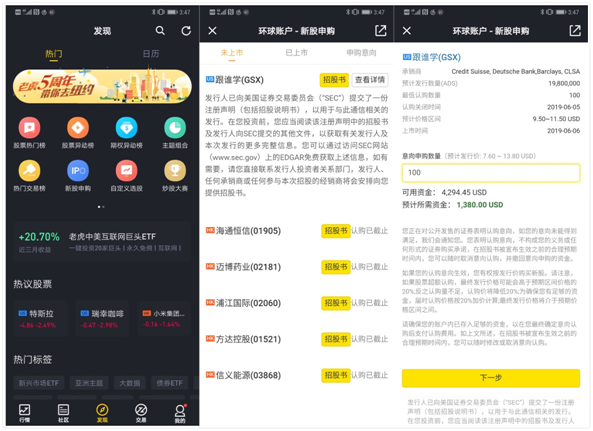Tap the yellow 下一步 button
Image resolution: width=593 pixels, height=431 pixels.
(491, 378)
